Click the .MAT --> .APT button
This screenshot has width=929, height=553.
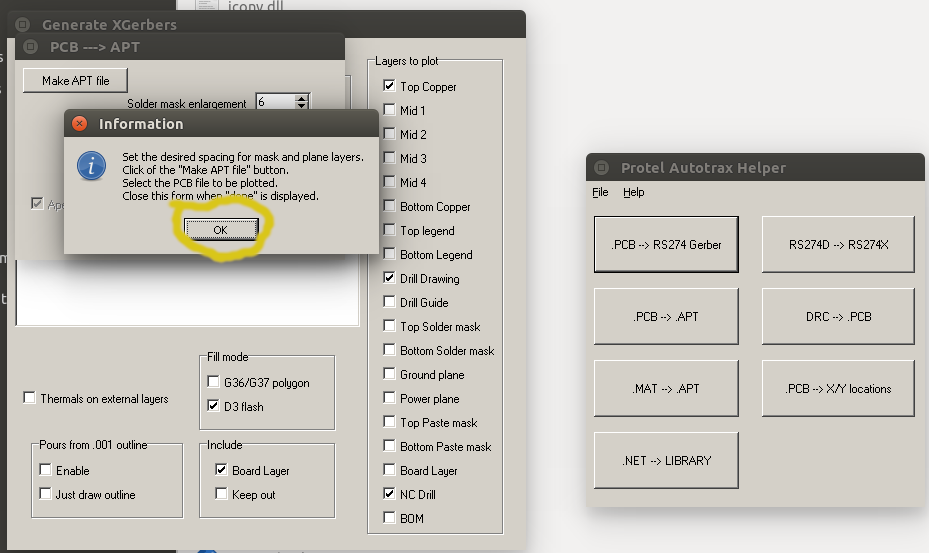(x=666, y=388)
